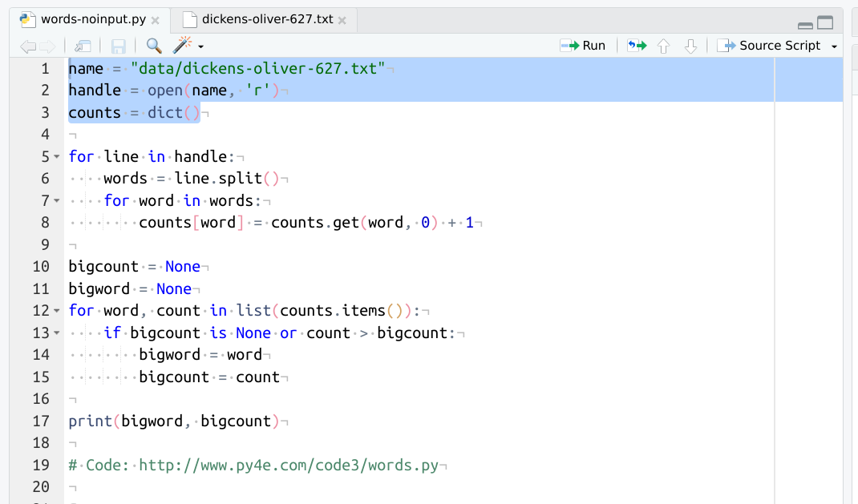Fold the if block on line 13
Image resolution: width=858 pixels, height=504 pixels.
[57, 333]
